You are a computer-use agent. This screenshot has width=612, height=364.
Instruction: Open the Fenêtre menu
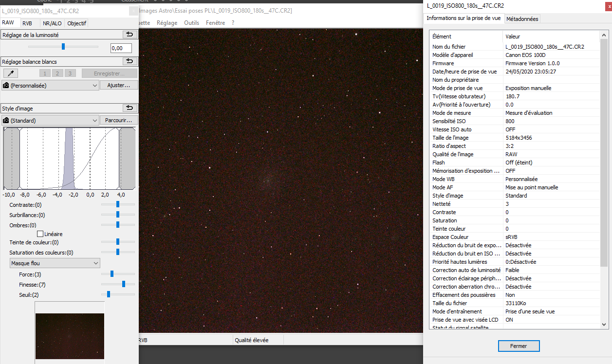click(216, 22)
